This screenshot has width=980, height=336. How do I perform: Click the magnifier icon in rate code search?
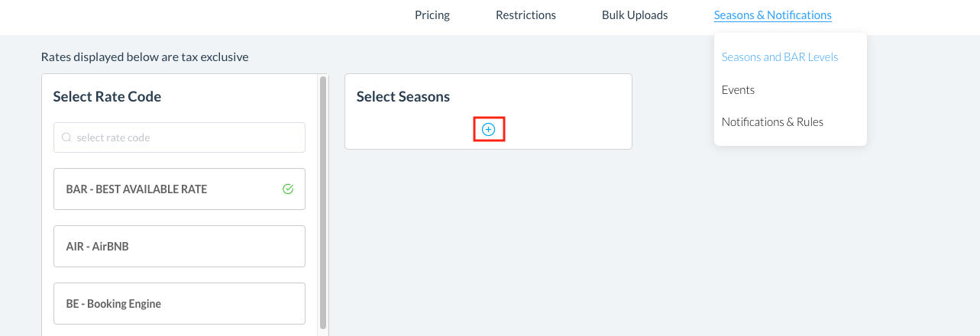66,137
